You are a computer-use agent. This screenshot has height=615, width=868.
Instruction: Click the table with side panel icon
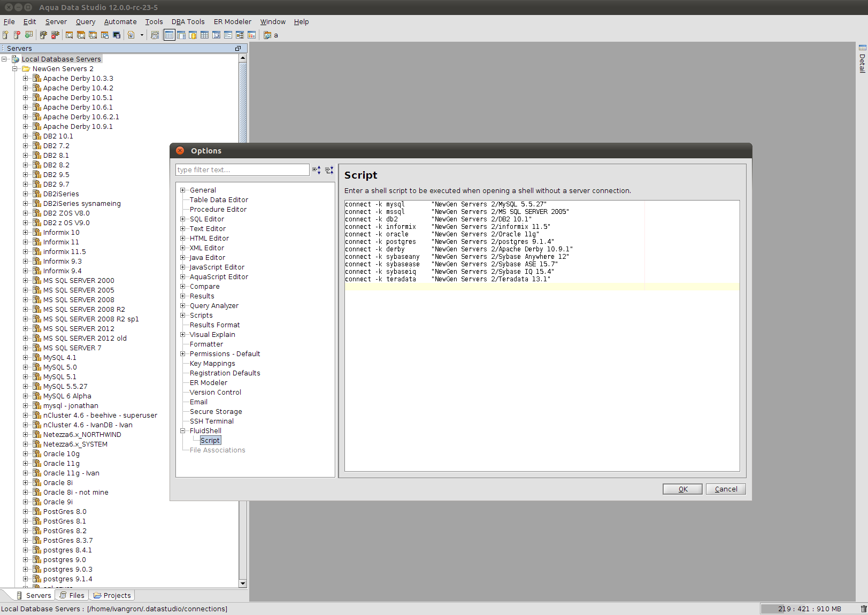tap(181, 35)
